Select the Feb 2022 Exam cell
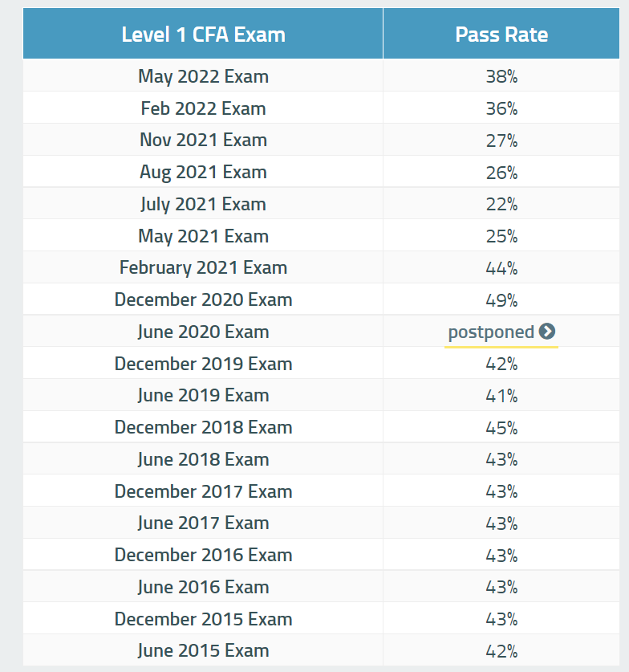Viewport: 629px width, 672px height. point(203,108)
